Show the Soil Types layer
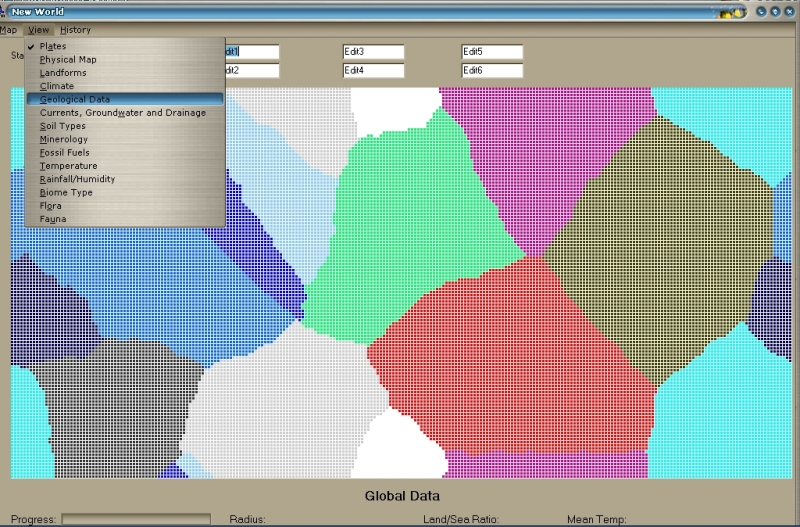This screenshot has height=527, width=800. (x=62, y=126)
